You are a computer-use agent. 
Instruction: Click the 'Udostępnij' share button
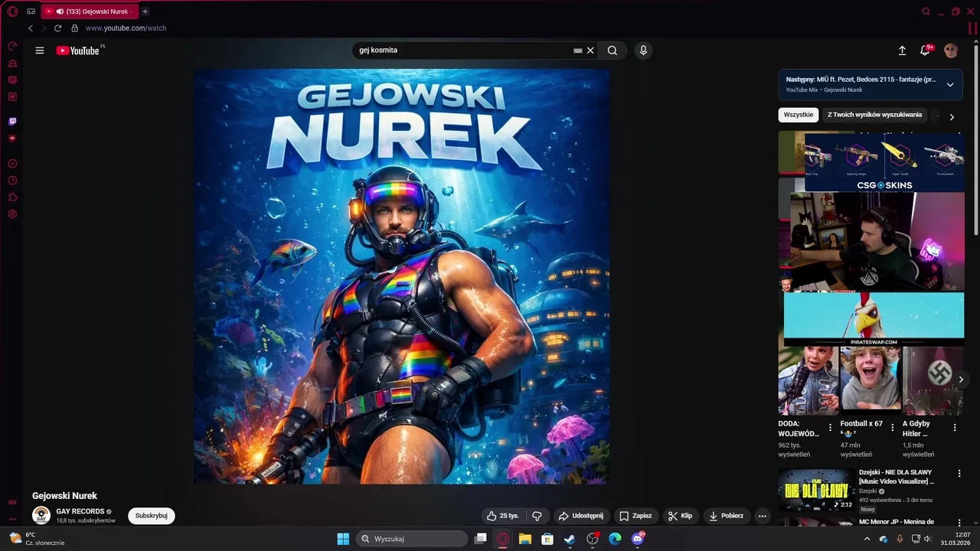pos(581,516)
